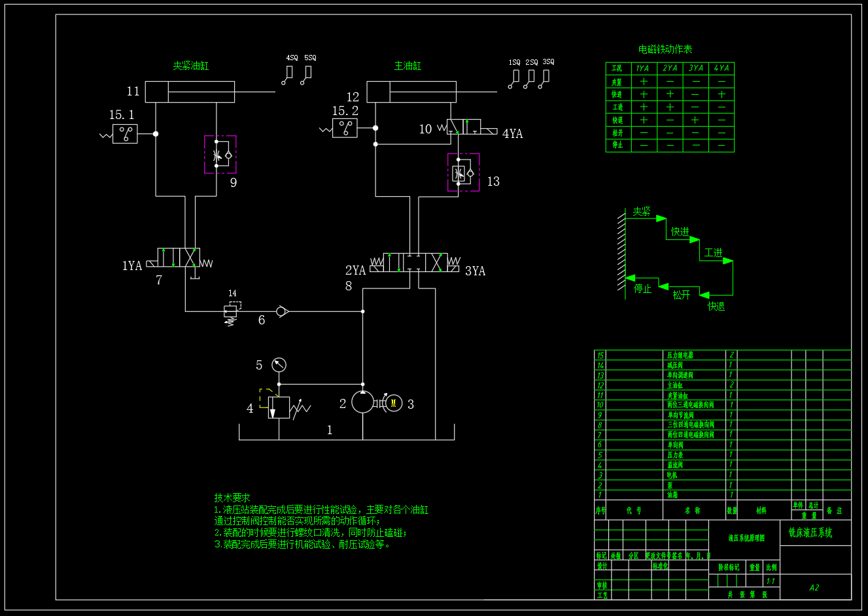Select the 1YA column header in action table
This screenshot has width=868, height=616.
tap(644, 68)
